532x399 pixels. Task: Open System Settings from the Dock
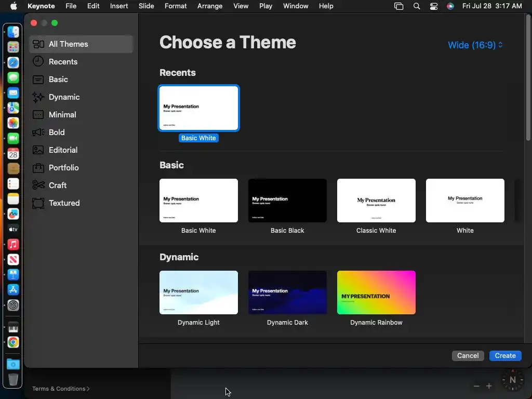[13, 305]
